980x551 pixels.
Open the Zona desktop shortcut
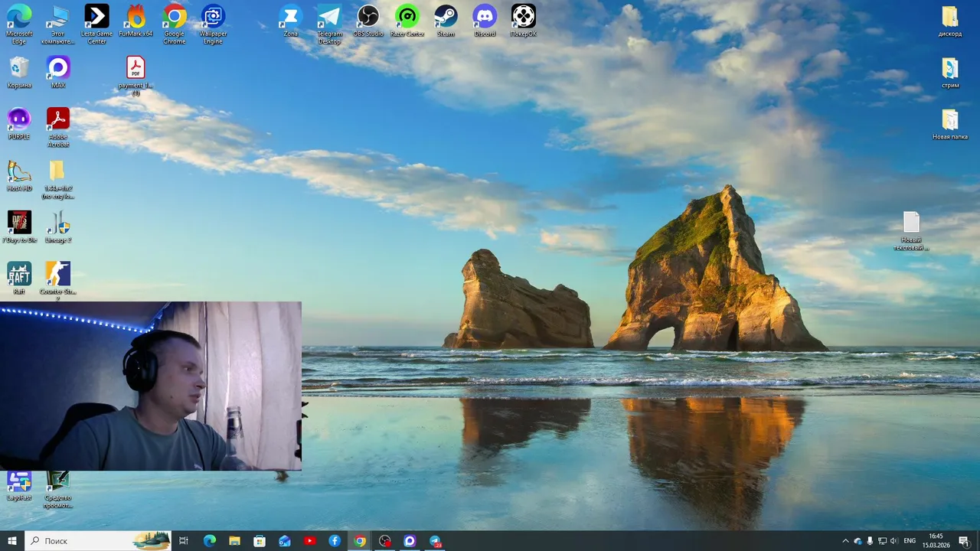tap(290, 21)
